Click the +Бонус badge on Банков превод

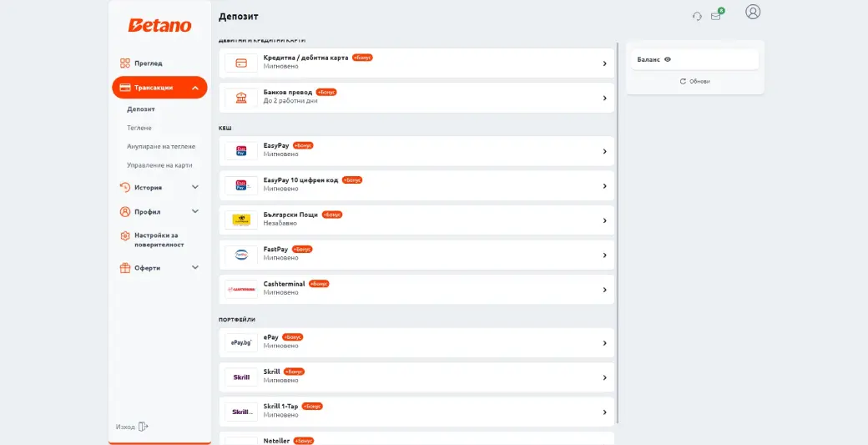(x=326, y=92)
